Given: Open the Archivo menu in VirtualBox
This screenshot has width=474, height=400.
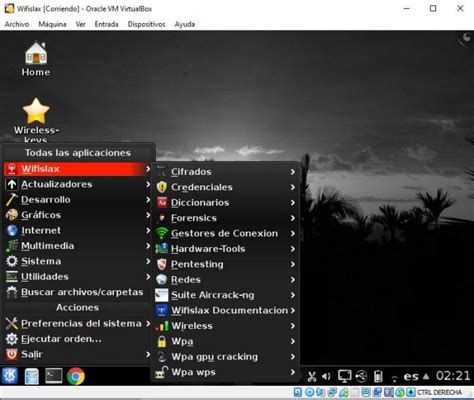Looking at the screenshot, I should 17,24.
